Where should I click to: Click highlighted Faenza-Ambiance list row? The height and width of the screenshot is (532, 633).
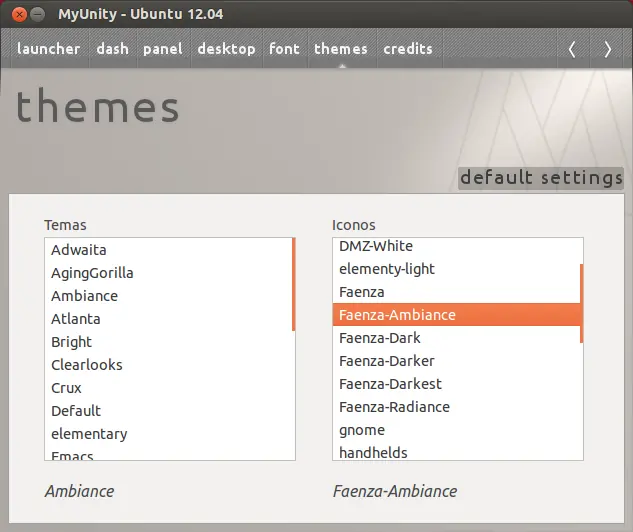456,315
